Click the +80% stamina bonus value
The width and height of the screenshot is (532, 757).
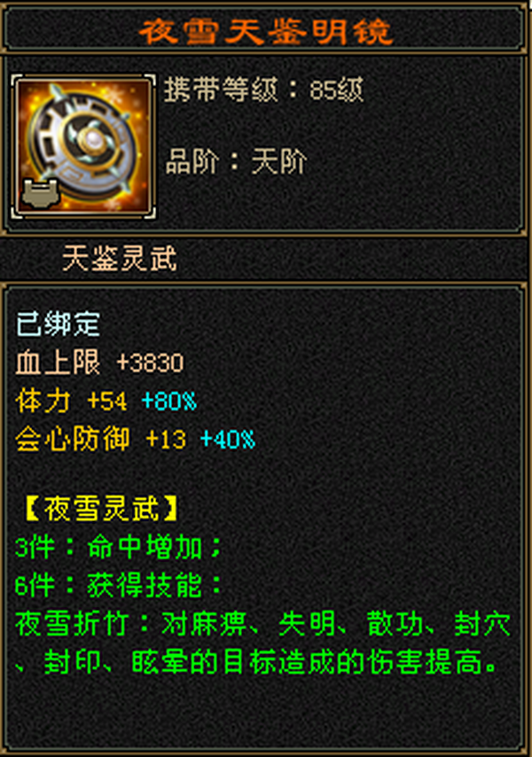point(169,402)
